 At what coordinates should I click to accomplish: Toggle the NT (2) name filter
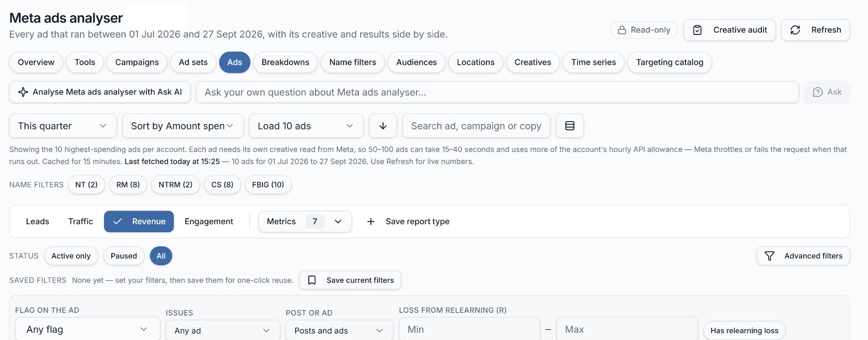(86, 185)
